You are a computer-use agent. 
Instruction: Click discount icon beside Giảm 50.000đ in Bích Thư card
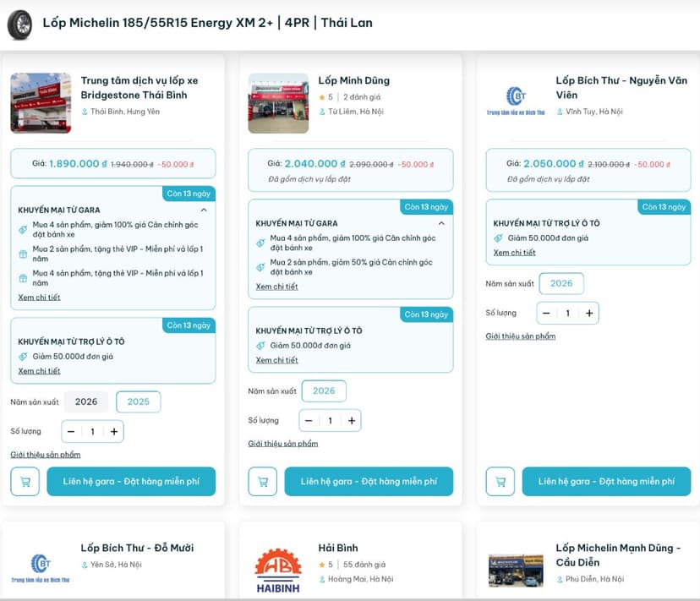tap(498, 238)
